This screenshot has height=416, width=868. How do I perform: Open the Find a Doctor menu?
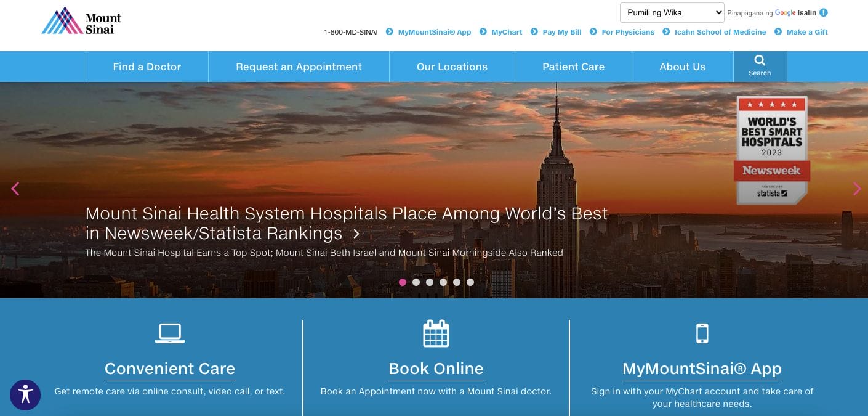tap(147, 67)
